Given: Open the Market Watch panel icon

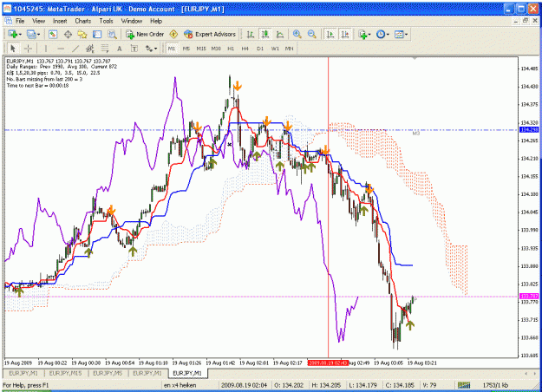Looking at the screenshot, I should 53,34.
